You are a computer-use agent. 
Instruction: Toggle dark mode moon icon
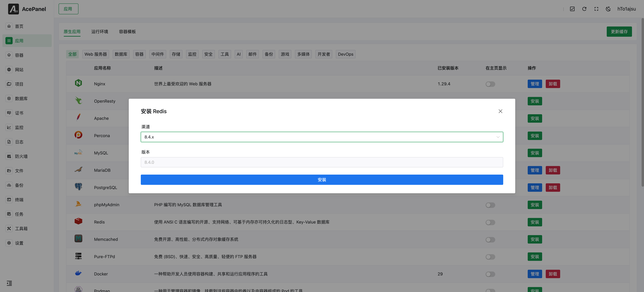[x=608, y=9]
